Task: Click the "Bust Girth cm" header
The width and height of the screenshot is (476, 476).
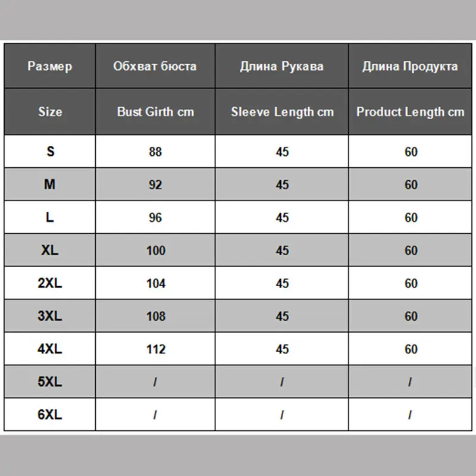Action: point(155,111)
